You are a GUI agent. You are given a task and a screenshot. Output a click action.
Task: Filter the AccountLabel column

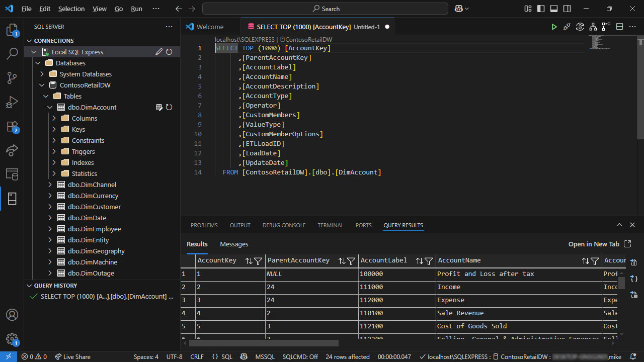click(429, 261)
